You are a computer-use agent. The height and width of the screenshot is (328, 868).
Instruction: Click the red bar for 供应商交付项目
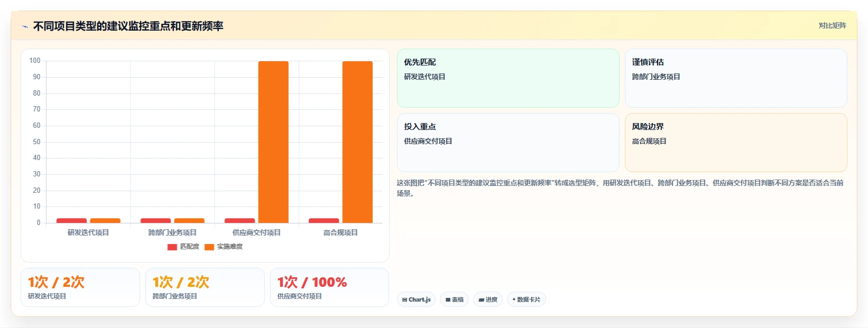tap(239, 221)
